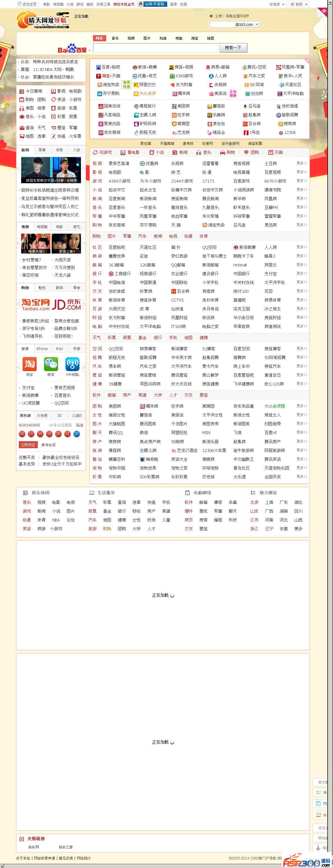The image size is (333, 868).
Task: Open 搜狐·视频 site link
Action: pyautogui.click(x=181, y=67)
